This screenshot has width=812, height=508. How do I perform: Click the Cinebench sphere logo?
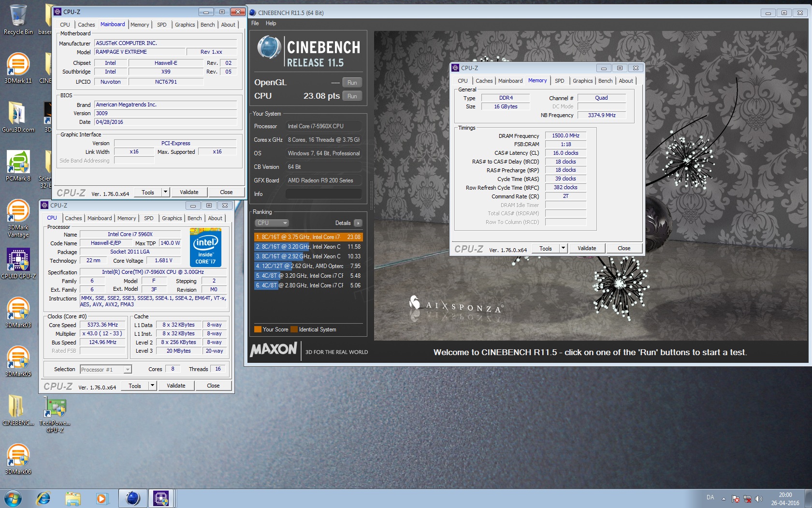tap(269, 47)
